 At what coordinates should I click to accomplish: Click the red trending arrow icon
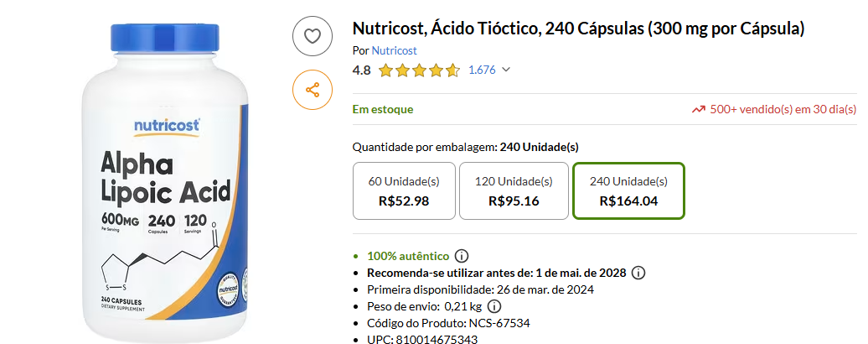(x=698, y=109)
